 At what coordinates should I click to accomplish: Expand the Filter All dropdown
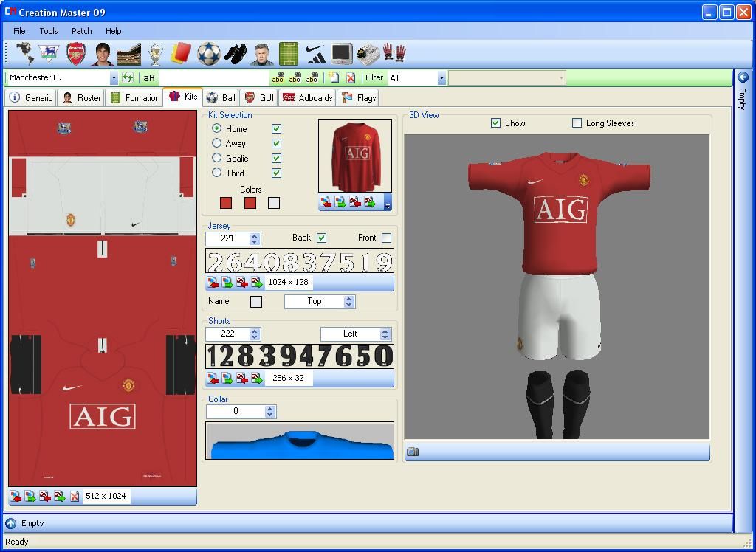click(x=441, y=78)
